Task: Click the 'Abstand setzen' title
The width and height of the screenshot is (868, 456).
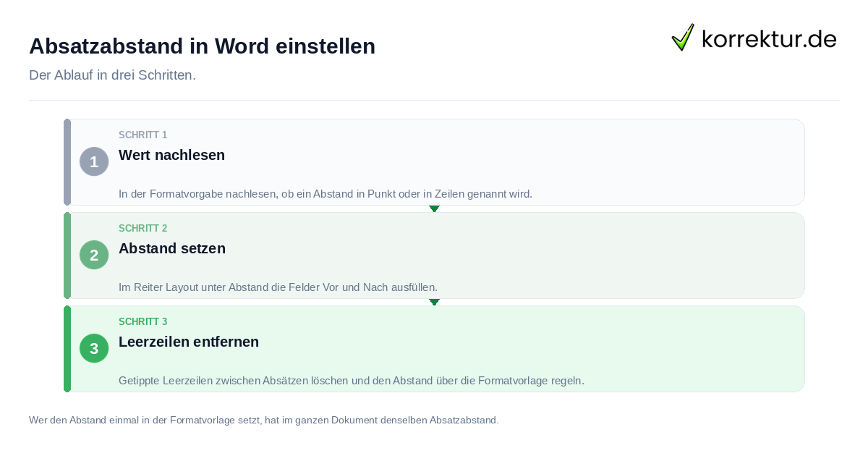Action: pyautogui.click(x=172, y=248)
